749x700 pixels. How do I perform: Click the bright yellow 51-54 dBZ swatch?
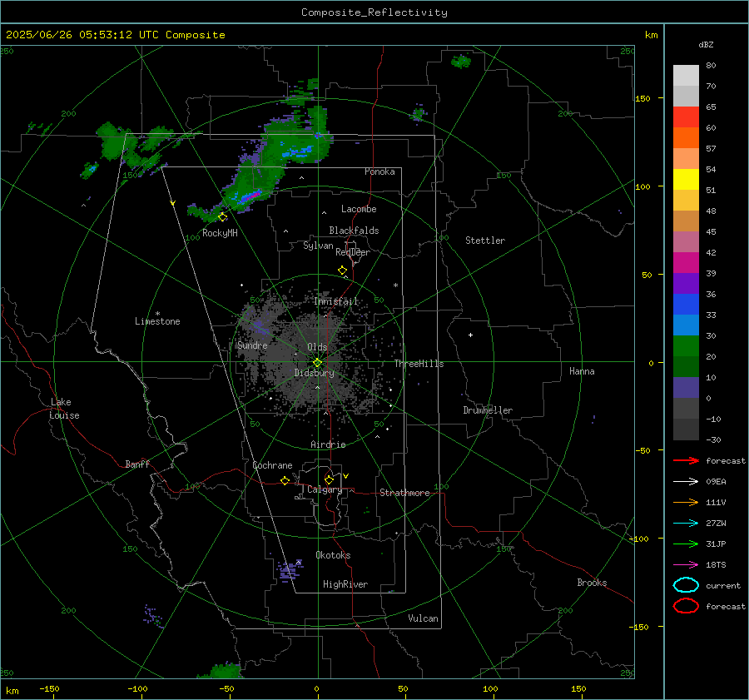tap(686, 180)
